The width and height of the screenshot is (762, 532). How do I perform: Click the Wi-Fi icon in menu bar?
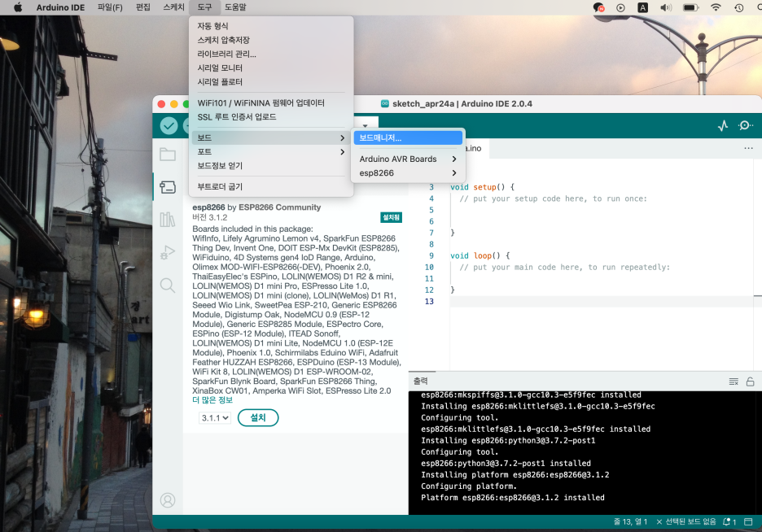716,7
